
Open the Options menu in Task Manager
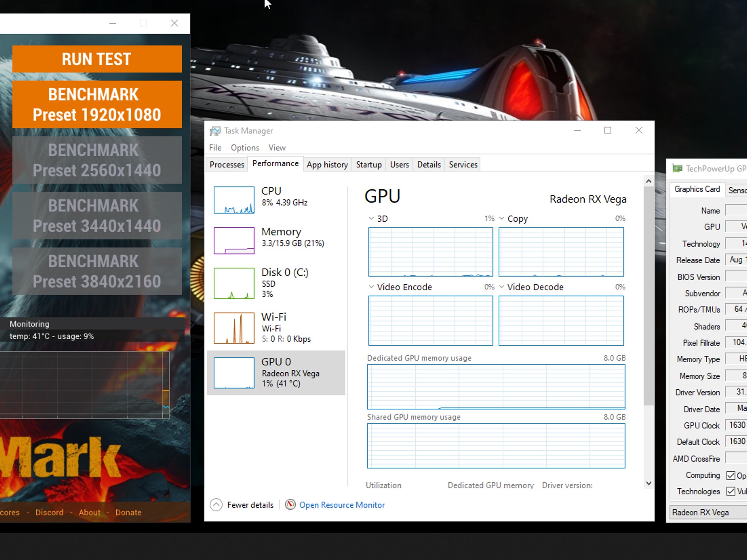(245, 148)
